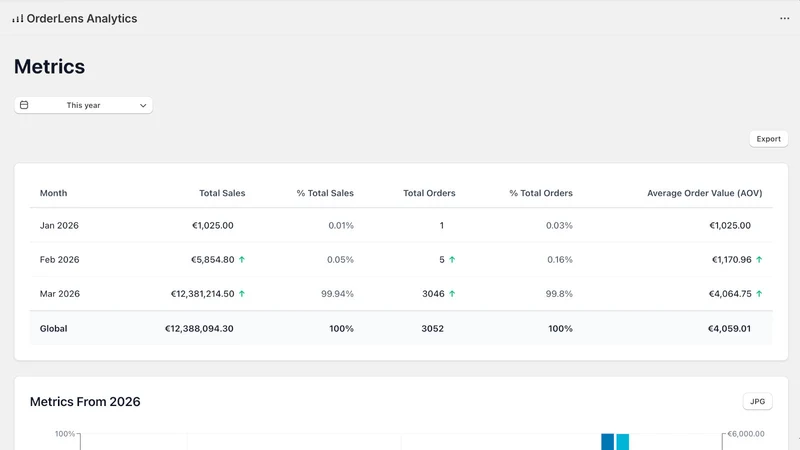Click the up arrow next to 5 orders

click(x=452, y=260)
